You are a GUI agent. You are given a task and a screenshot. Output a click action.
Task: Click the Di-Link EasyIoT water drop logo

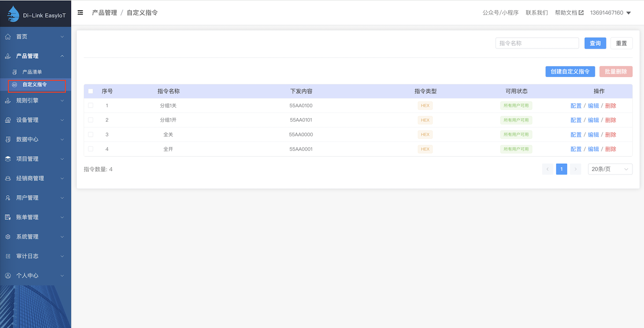pyautogui.click(x=13, y=14)
